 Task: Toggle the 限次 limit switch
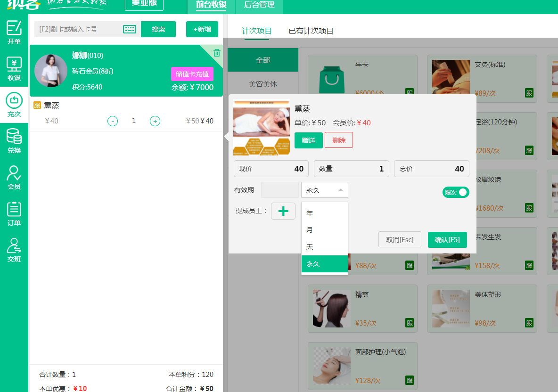click(x=456, y=192)
